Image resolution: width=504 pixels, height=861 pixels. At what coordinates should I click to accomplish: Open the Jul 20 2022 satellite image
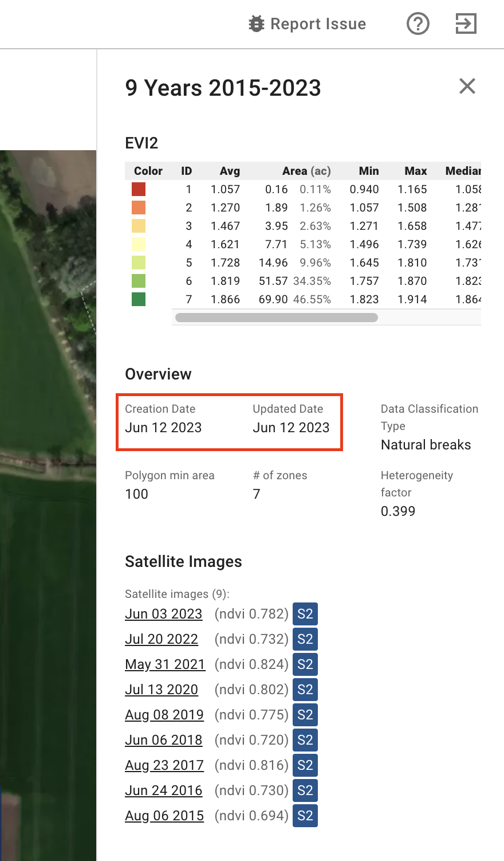tap(162, 639)
